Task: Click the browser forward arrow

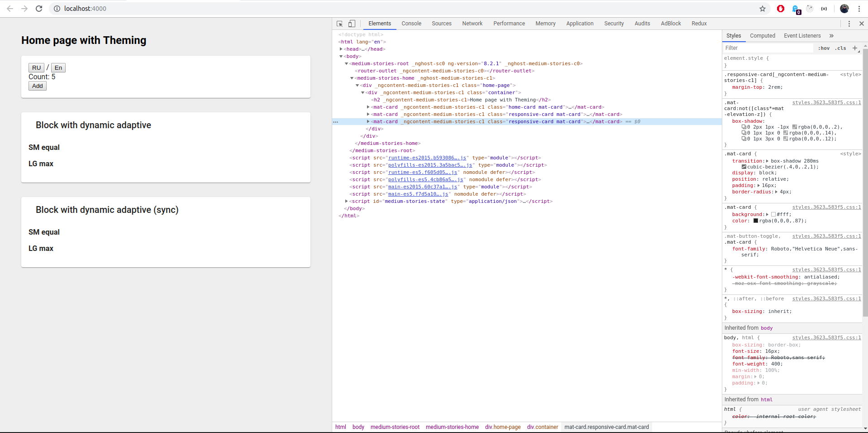Action: pos(24,9)
